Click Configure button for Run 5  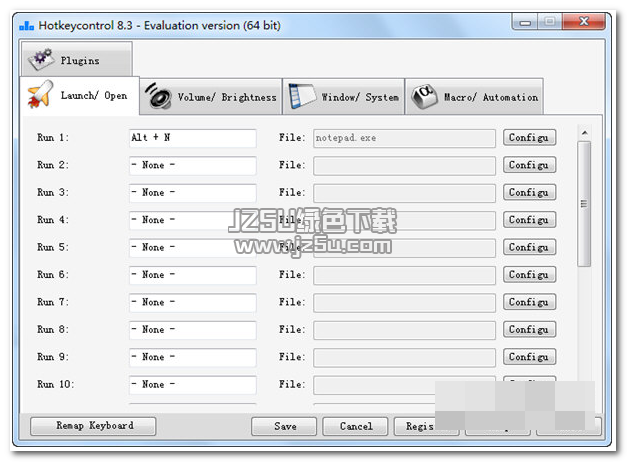pyautogui.click(x=529, y=247)
